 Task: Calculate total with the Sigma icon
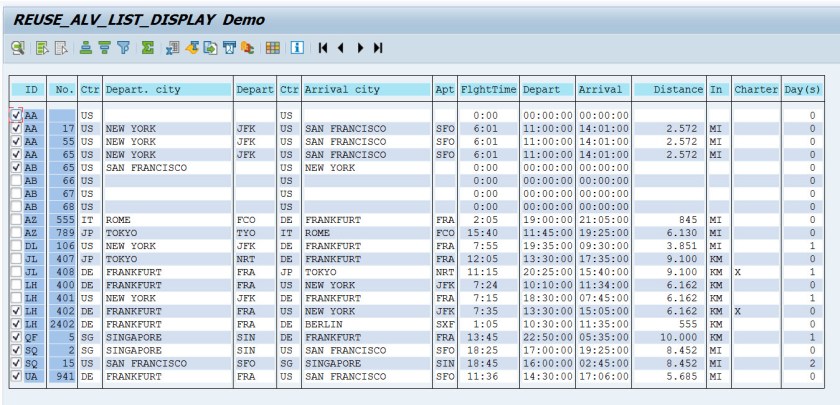(148, 48)
